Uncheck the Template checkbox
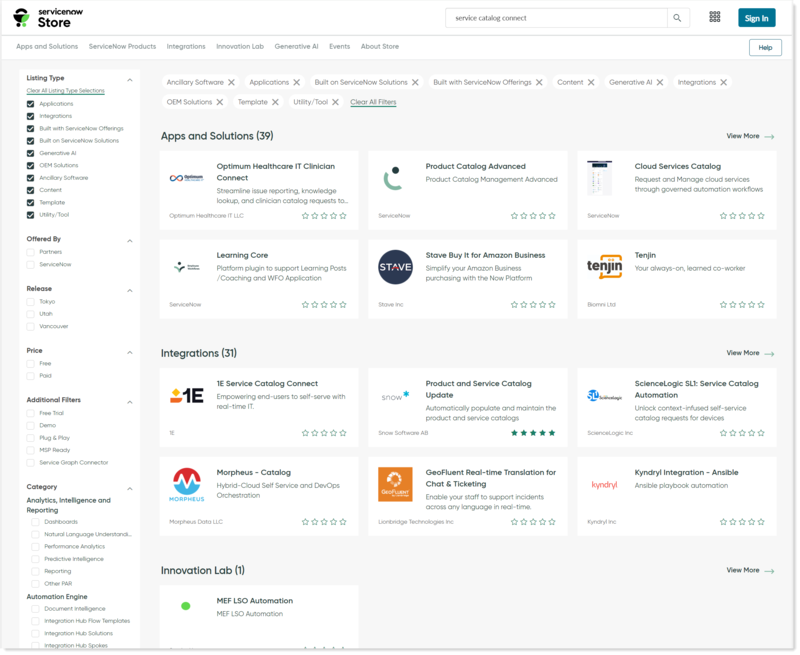 coord(31,203)
